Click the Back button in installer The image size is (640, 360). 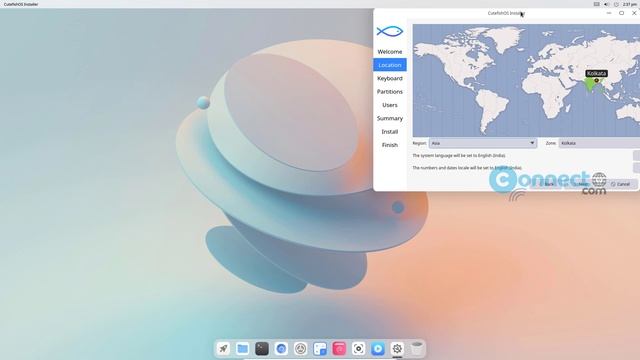coord(547,184)
